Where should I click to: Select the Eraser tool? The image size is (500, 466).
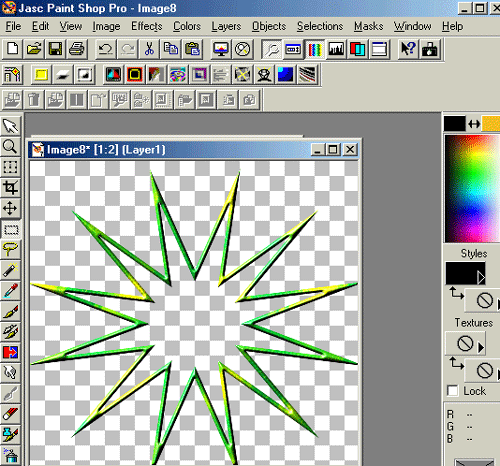pos(10,414)
